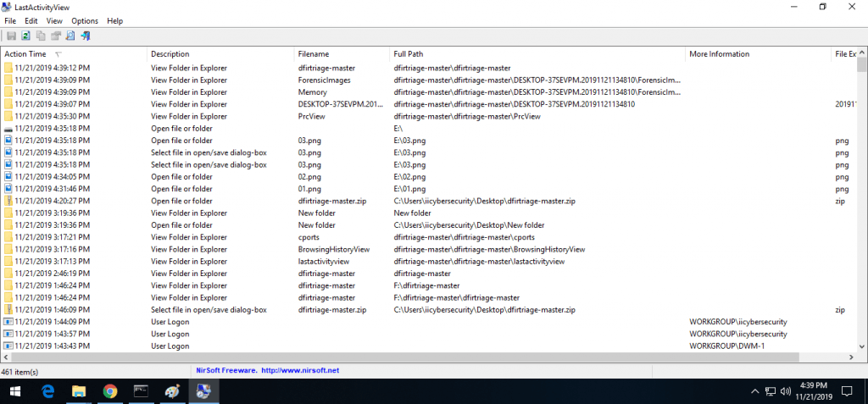This screenshot has width=868, height=404.
Task: Click the LastActivityView taskbar button
Action: (x=203, y=392)
